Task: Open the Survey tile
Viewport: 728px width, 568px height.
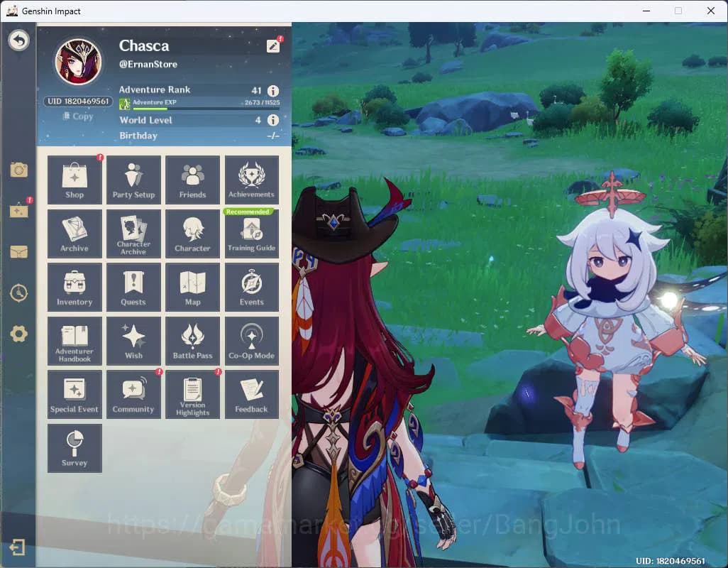Action: [75, 448]
